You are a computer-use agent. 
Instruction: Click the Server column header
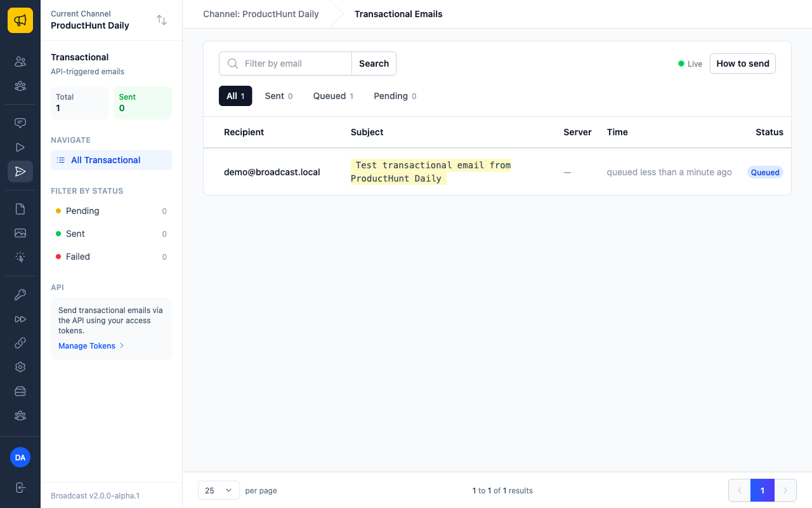[x=577, y=132]
